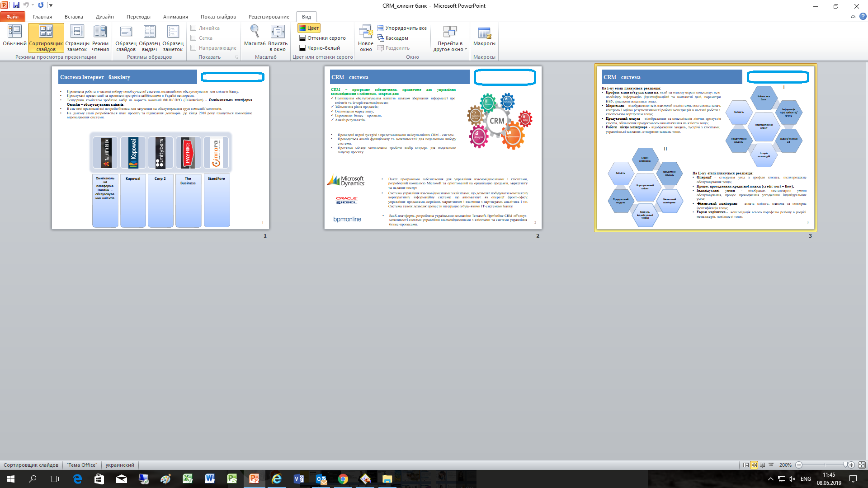Collapse the ribbon with chevron
The width and height of the screenshot is (868, 488).
coord(853,16)
